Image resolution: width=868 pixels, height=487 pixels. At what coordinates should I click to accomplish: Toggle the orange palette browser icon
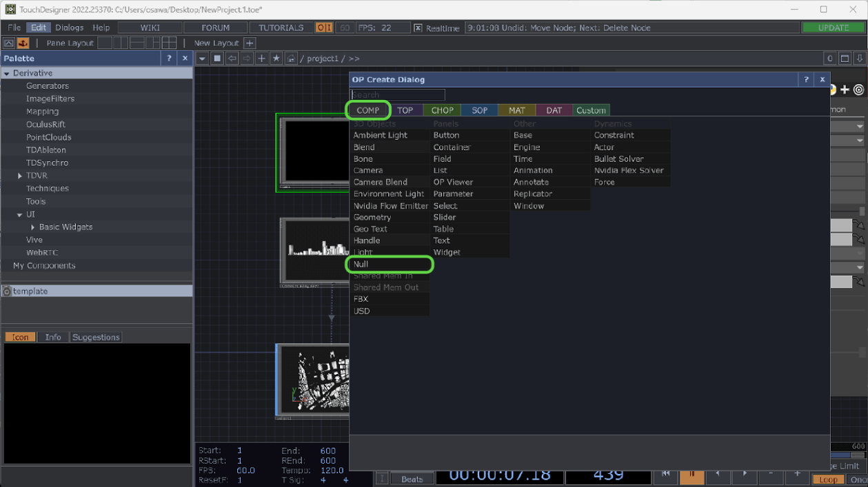point(23,43)
